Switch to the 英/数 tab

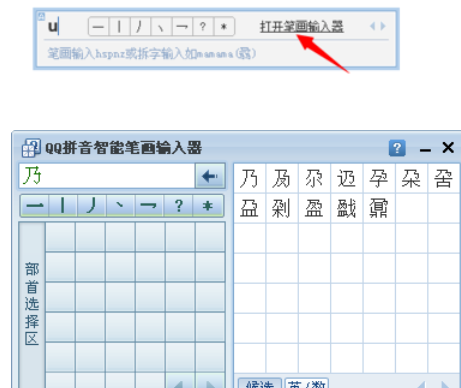(x=307, y=383)
